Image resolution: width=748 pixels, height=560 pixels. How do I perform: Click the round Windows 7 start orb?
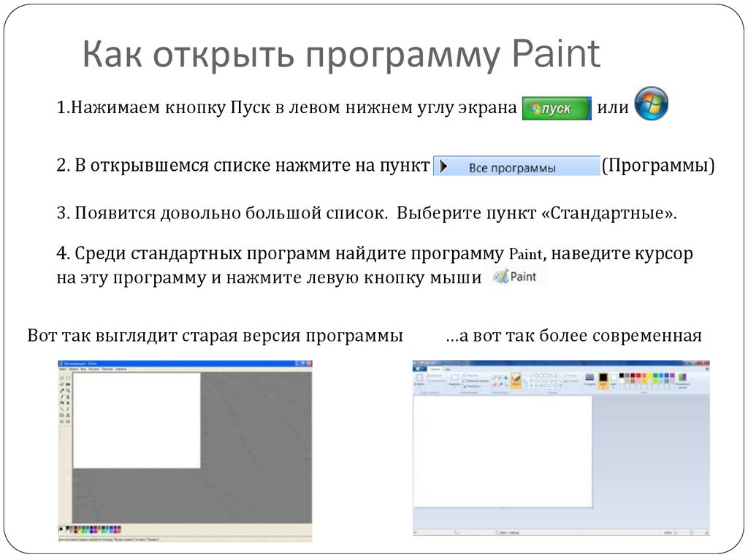(x=651, y=104)
